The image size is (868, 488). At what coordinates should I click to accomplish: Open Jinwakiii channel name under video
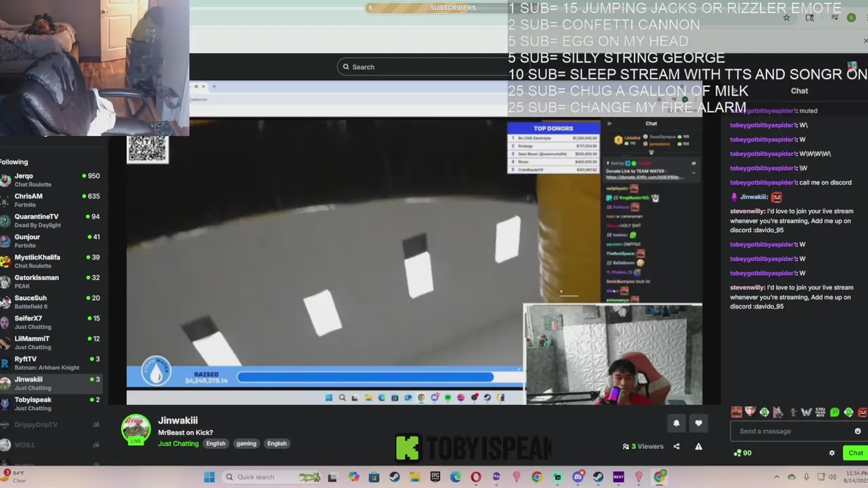(x=178, y=420)
